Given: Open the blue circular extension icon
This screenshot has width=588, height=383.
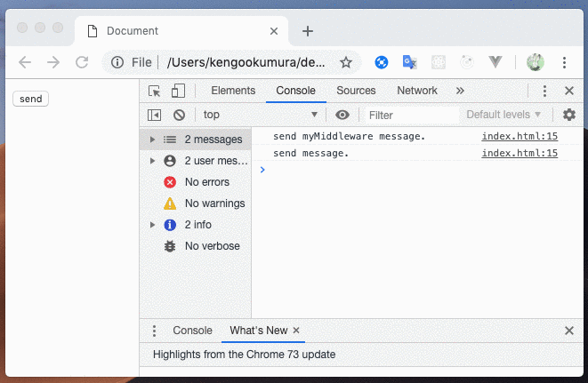Looking at the screenshot, I should (382, 62).
